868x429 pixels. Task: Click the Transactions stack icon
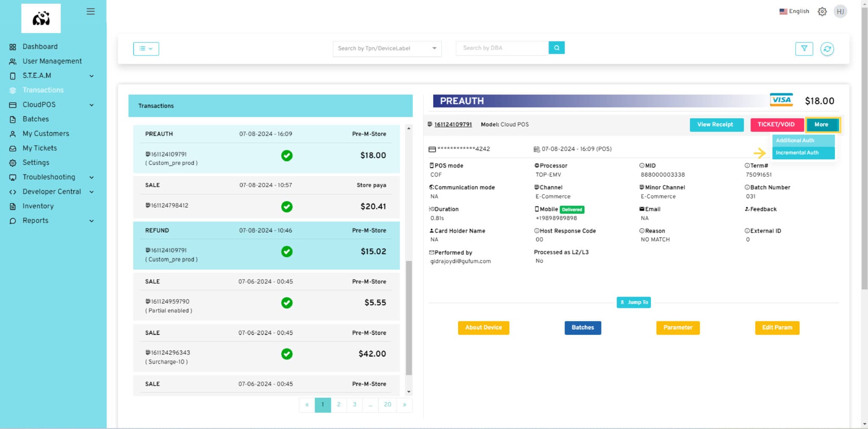(x=13, y=90)
